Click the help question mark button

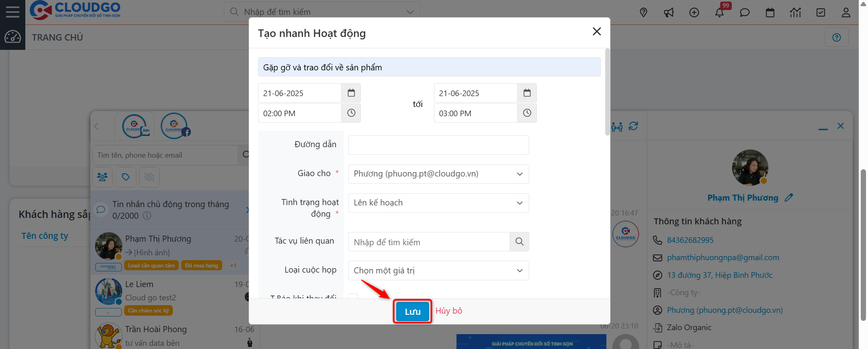click(837, 37)
